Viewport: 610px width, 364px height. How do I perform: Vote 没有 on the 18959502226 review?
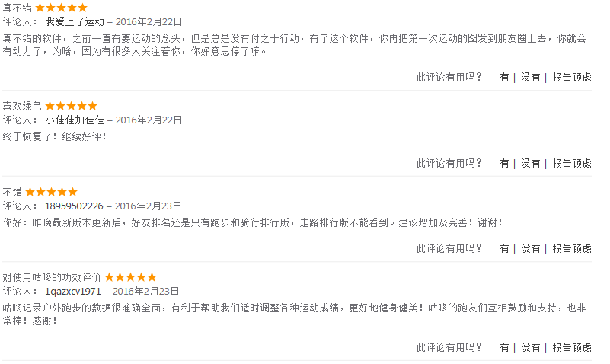[x=531, y=248]
